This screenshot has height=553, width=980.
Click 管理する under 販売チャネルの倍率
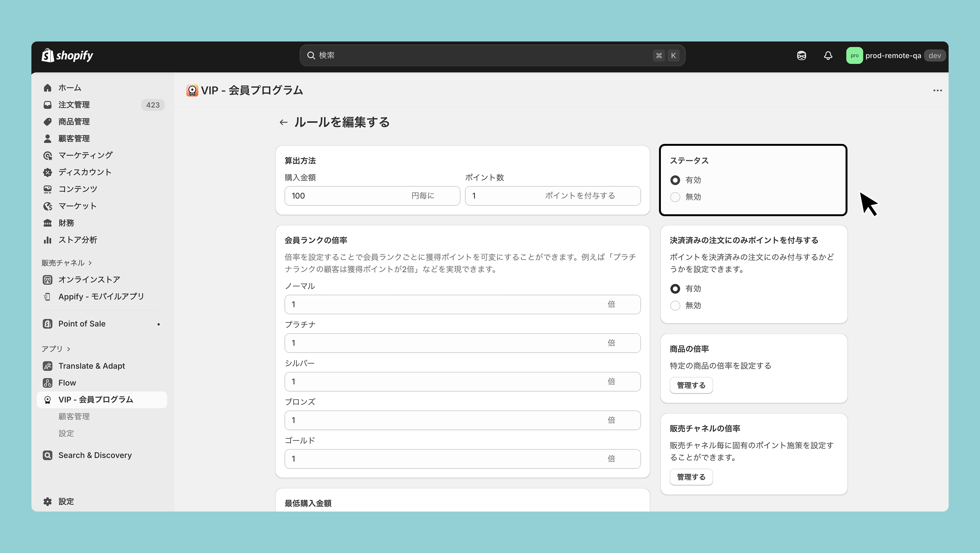691,477
